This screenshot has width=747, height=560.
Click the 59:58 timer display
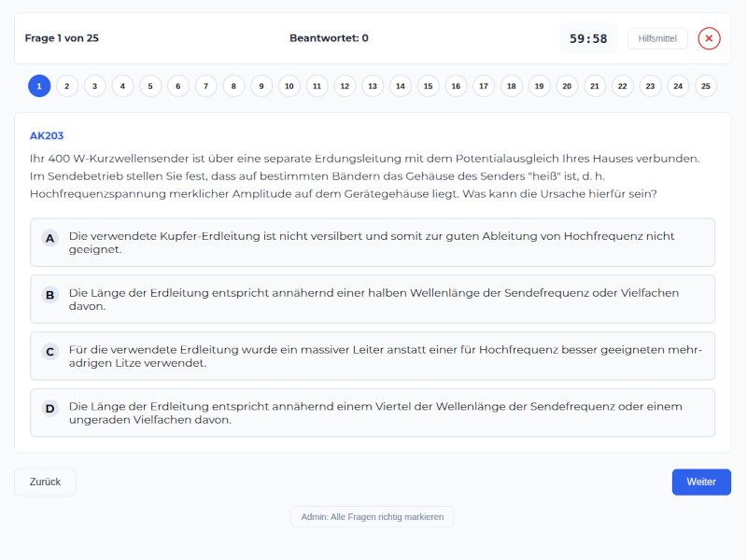(588, 38)
